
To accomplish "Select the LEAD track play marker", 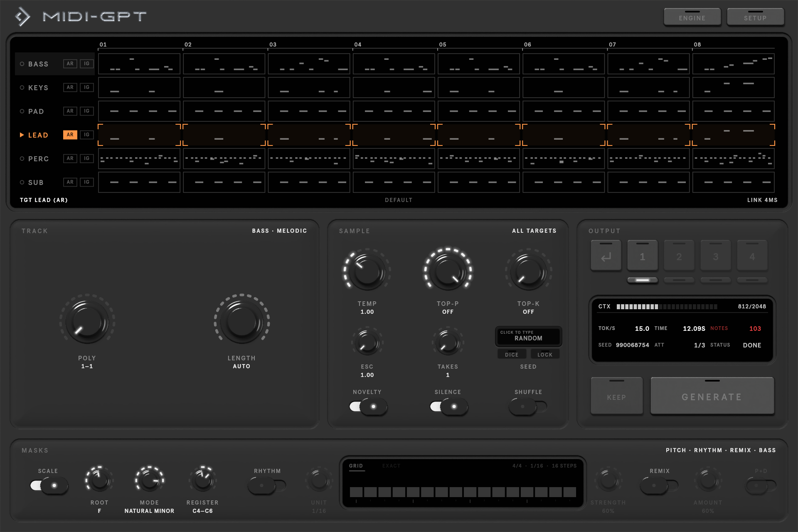I will point(22,135).
